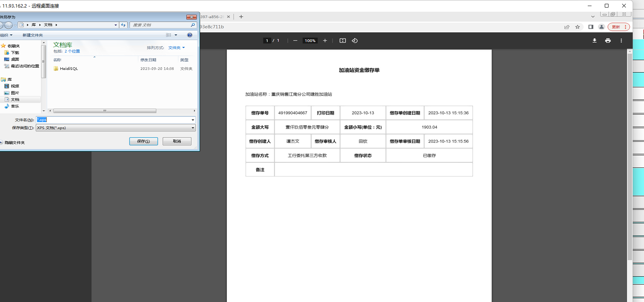Click the 保存(S) button
This screenshot has width=644, height=302.
click(x=143, y=141)
